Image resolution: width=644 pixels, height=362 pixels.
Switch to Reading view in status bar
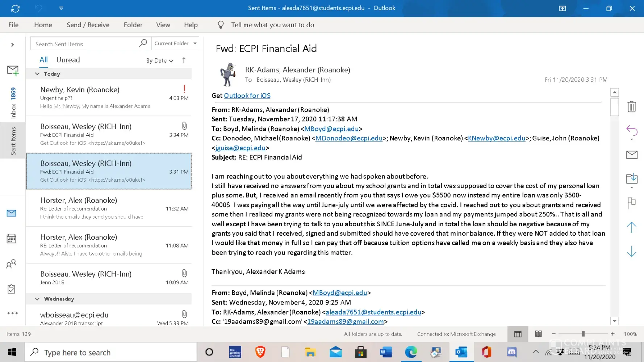pos(538,334)
